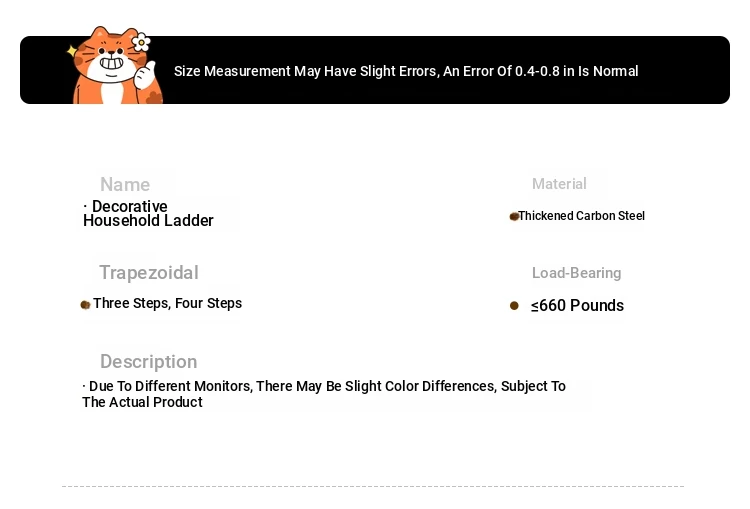Image resolution: width=750 pixels, height=509 pixels.
Task: Click the Trapezoidal heading
Action: click(149, 273)
